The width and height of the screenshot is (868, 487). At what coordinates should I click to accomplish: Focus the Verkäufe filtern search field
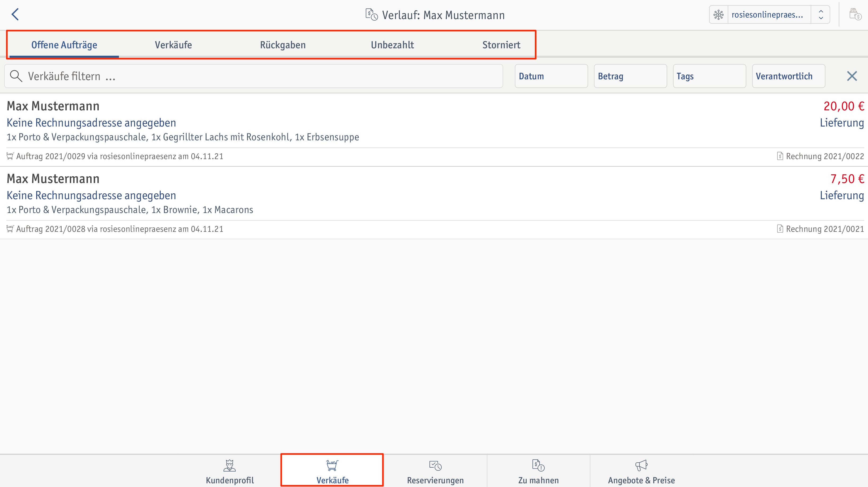click(253, 76)
